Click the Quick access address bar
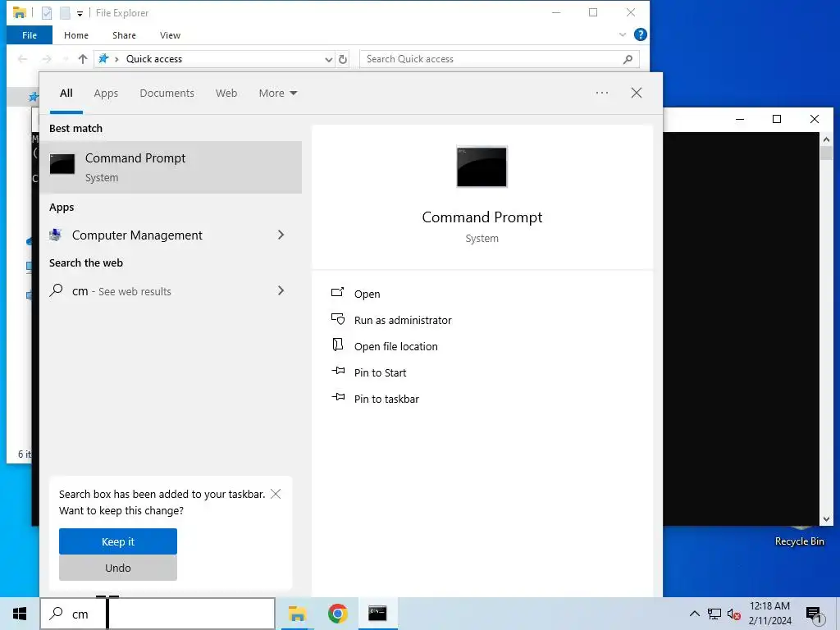840x630 pixels. tap(214, 59)
